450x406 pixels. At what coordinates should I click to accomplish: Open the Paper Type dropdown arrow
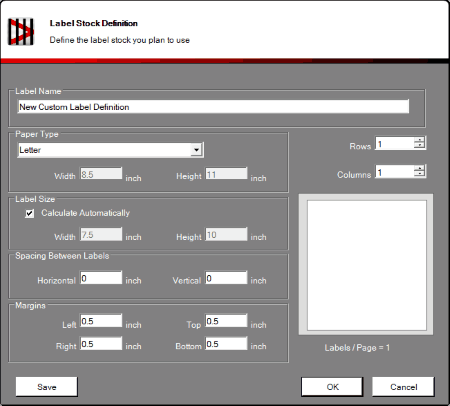coord(197,150)
